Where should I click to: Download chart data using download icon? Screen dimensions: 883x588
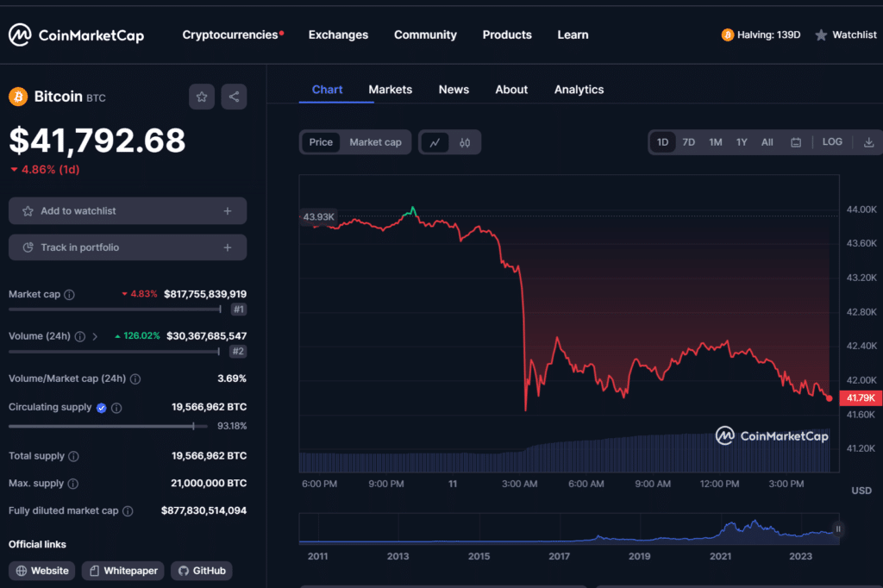pyautogui.click(x=869, y=142)
